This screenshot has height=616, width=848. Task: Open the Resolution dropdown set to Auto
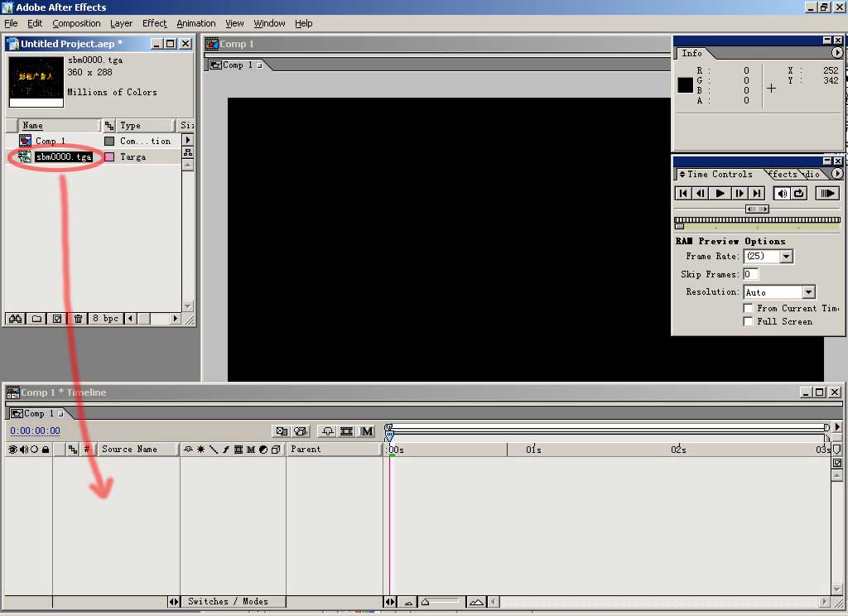(x=808, y=292)
